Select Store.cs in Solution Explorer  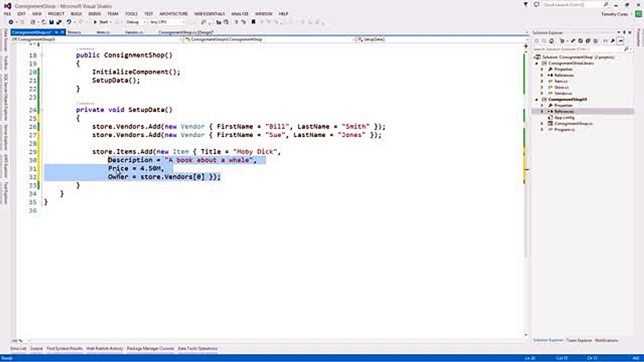(561, 87)
